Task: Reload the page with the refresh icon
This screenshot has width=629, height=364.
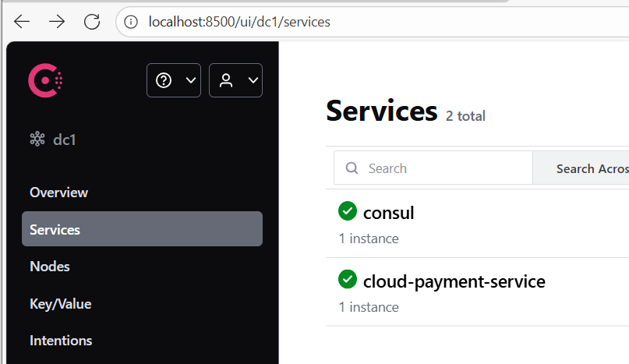Action: tap(92, 22)
